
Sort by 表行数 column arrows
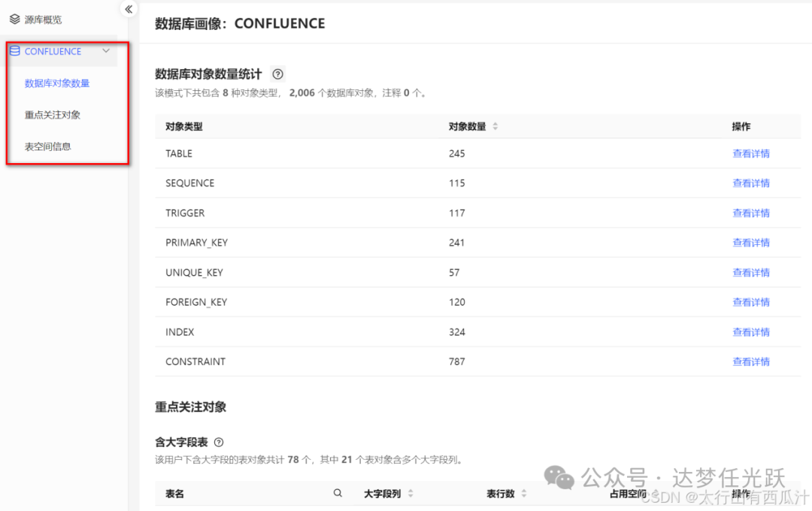click(x=524, y=494)
